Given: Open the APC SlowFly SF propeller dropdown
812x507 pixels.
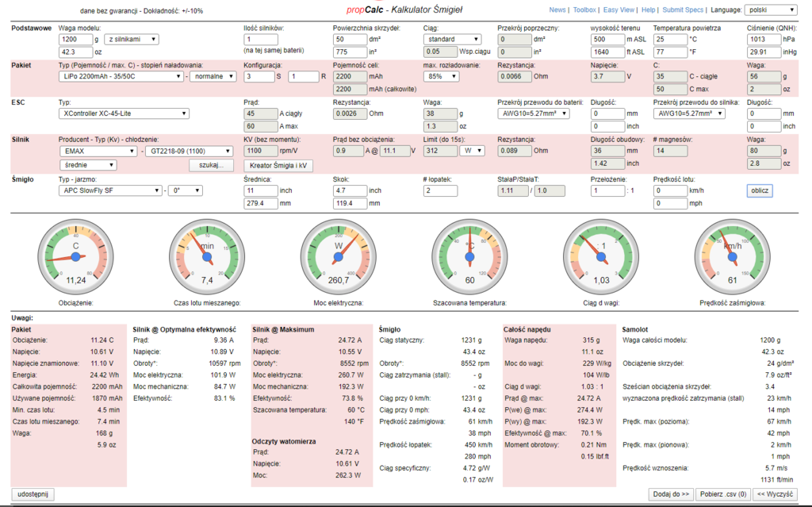Looking at the screenshot, I should click(x=112, y=191).
